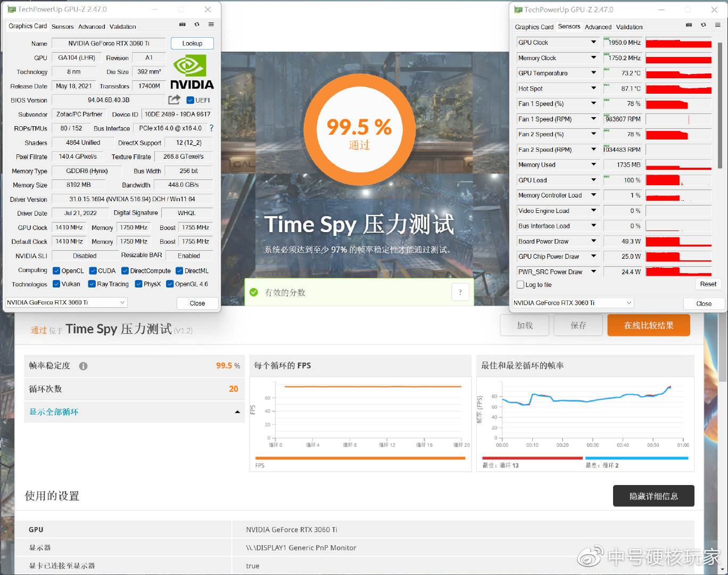Click Bus Interface question mark help icon
Image resolution: width=728 pixels, height=575 pixels.
211,128
